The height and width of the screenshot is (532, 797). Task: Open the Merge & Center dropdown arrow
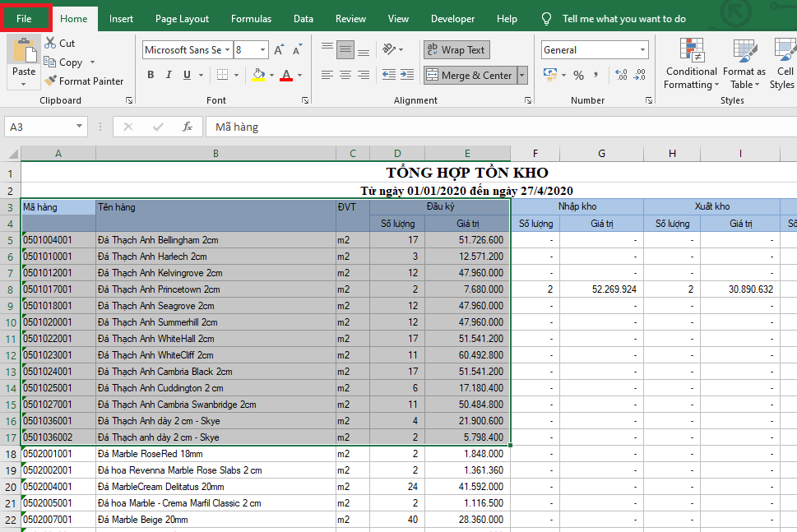click(521, 75)
